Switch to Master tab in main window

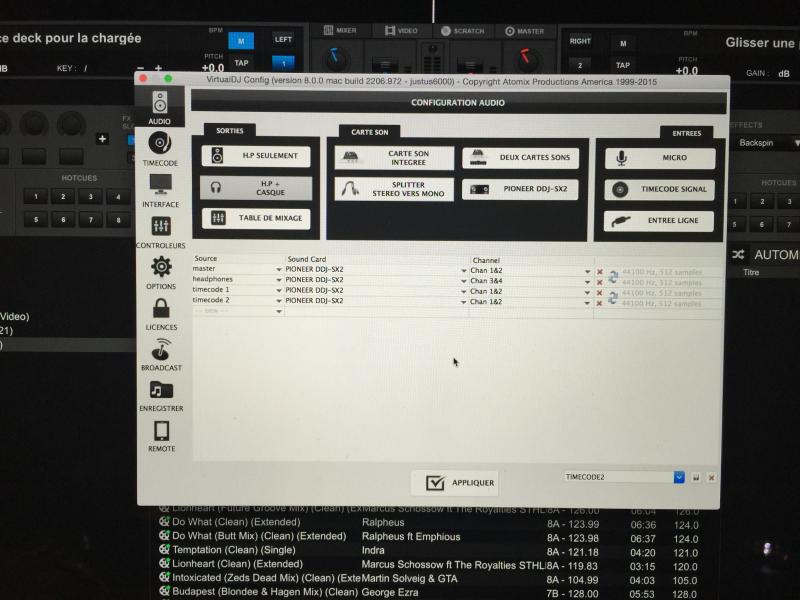click(x=524, y=31)
